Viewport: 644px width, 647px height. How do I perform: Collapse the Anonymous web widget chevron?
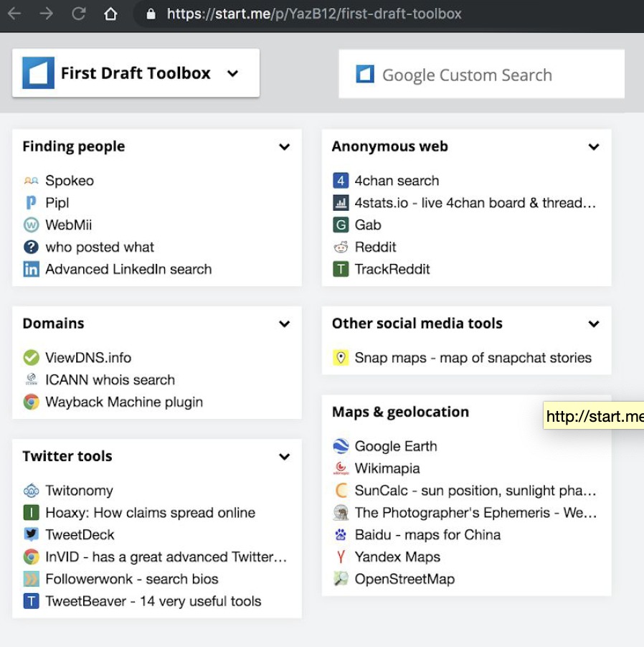coord(594,147)
